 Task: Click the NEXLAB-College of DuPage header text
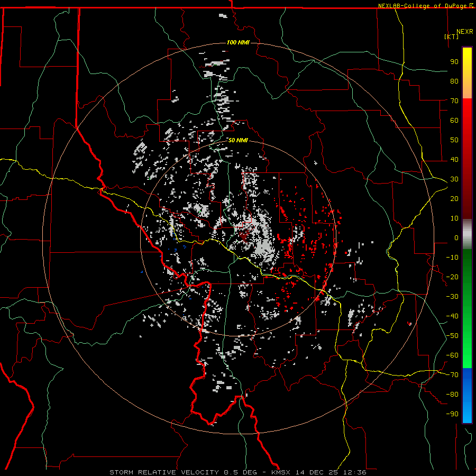pyautogui.click(x=423, y=6)
